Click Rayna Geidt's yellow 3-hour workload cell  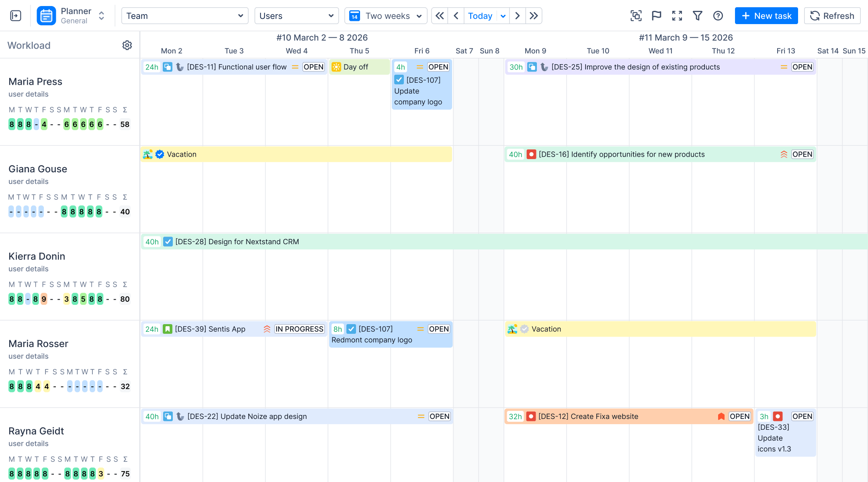point(101,474)
